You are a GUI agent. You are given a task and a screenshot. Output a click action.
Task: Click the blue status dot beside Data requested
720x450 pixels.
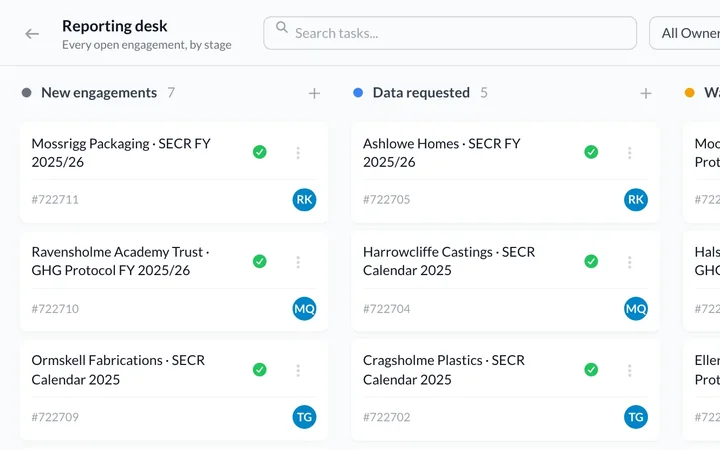tap(358, 93)
